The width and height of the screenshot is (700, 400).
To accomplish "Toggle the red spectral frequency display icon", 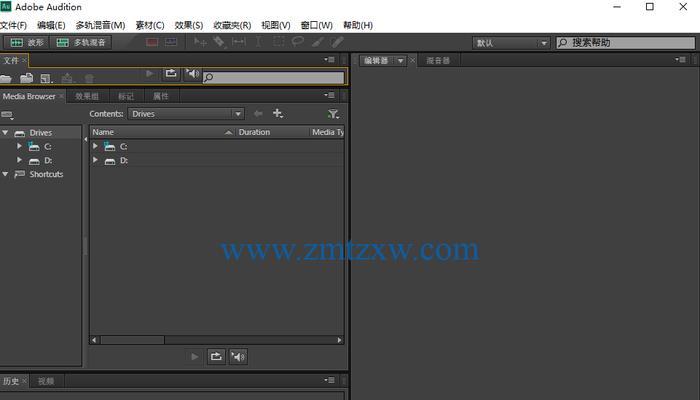I will pos(152,42).
